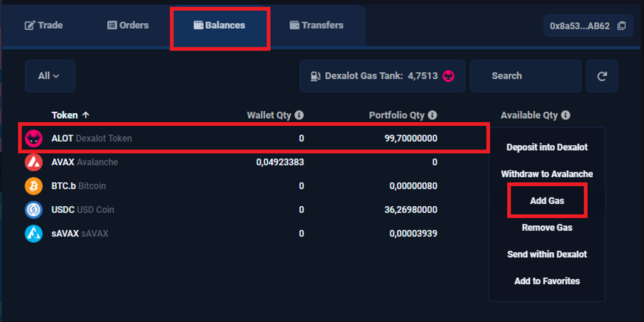
Task: Click the BTC.b Bitcoin token logo
Action: pos(34,186)
